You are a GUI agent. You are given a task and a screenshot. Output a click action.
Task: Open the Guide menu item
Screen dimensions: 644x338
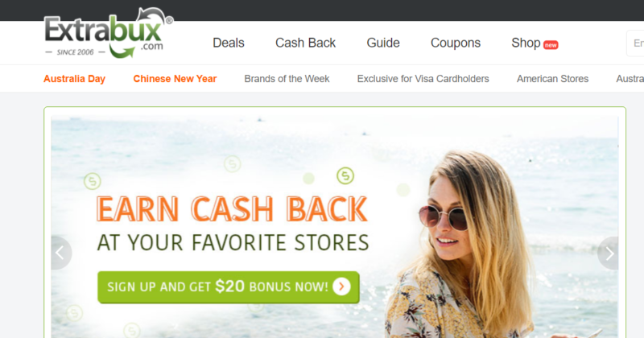coord(383,43)
